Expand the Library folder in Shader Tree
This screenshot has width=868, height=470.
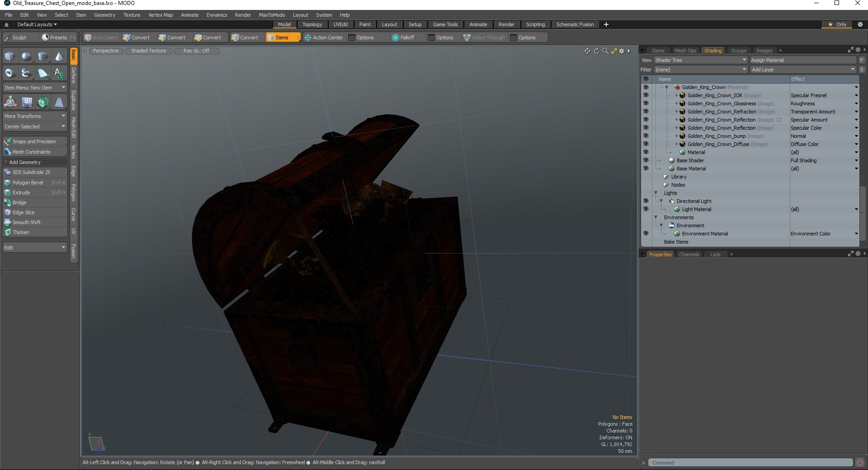pyautogui.click(x=665, y=177)
